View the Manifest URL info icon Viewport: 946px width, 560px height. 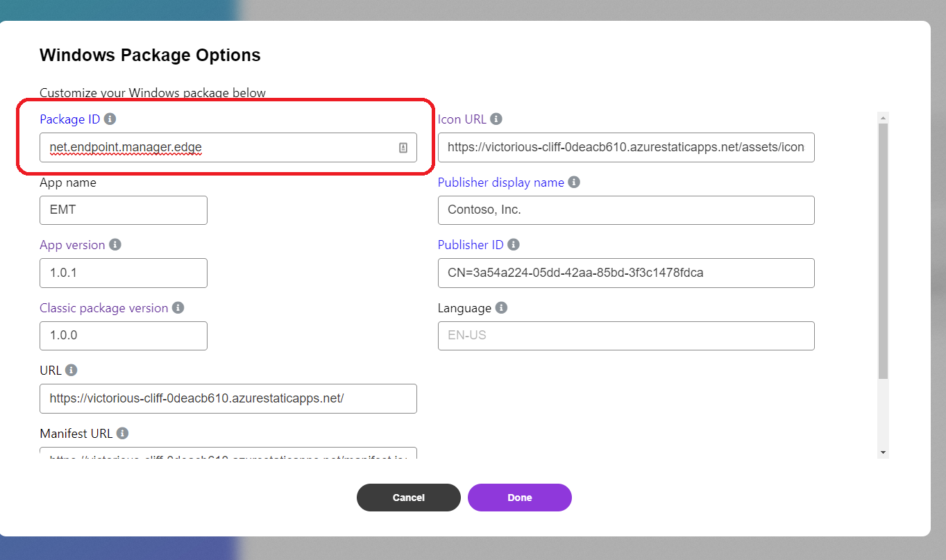(x=123, y=433)
